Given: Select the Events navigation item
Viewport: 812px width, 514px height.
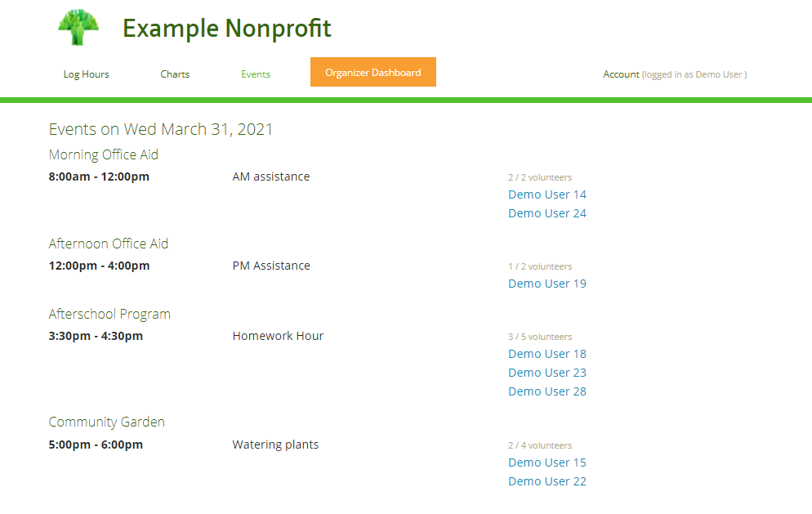Looking at the screenshot, I should click(256, 74).
